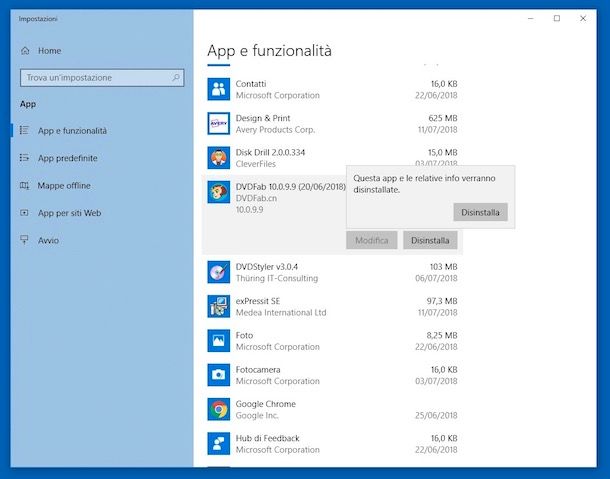Select Disk Drill 2.0.0.334 entry
The image size is (610, 479).
point(270,152)
